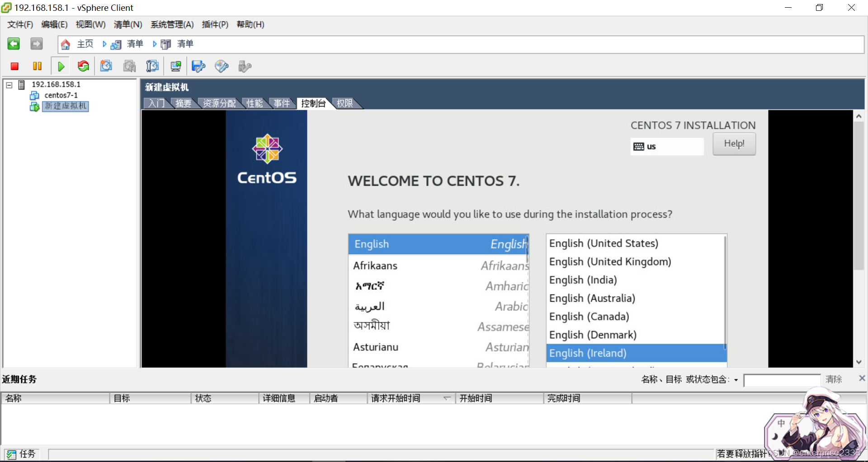Power on the VM with green play icon
Viewport: 868px width, 462px height.
pyautogui.click(x=61, y=66)
